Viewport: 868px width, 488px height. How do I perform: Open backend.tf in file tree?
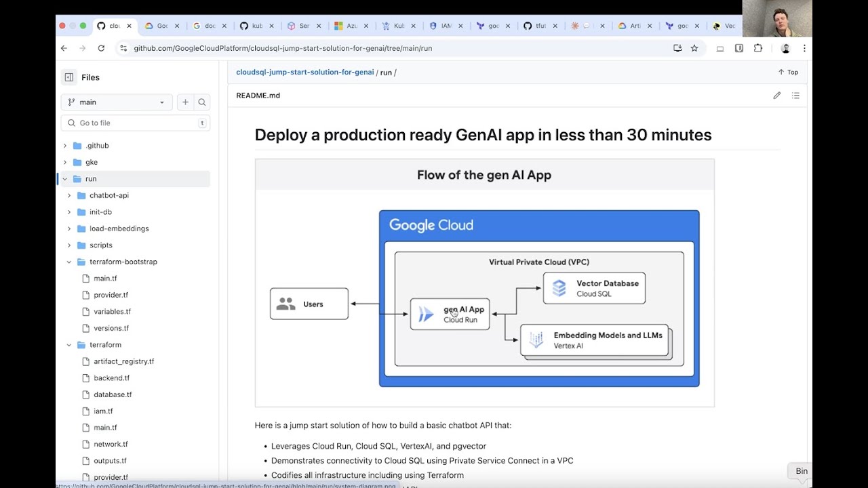tap(112, 378)
